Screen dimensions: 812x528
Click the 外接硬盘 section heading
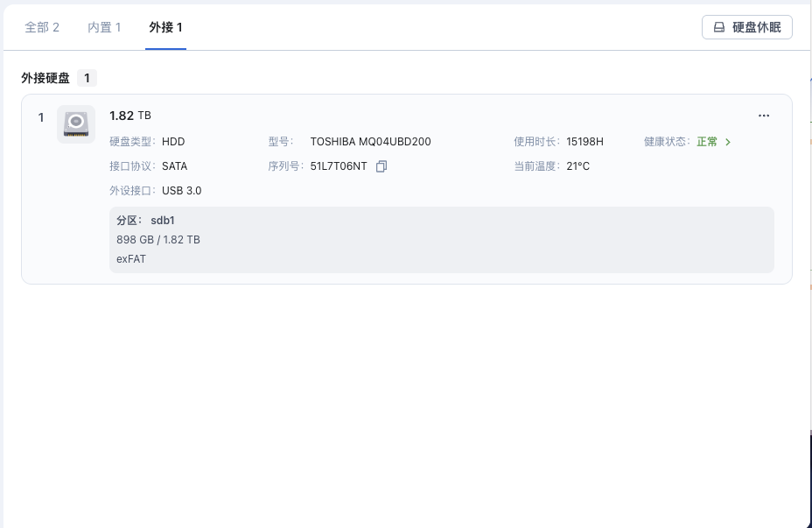click(45, 78)
